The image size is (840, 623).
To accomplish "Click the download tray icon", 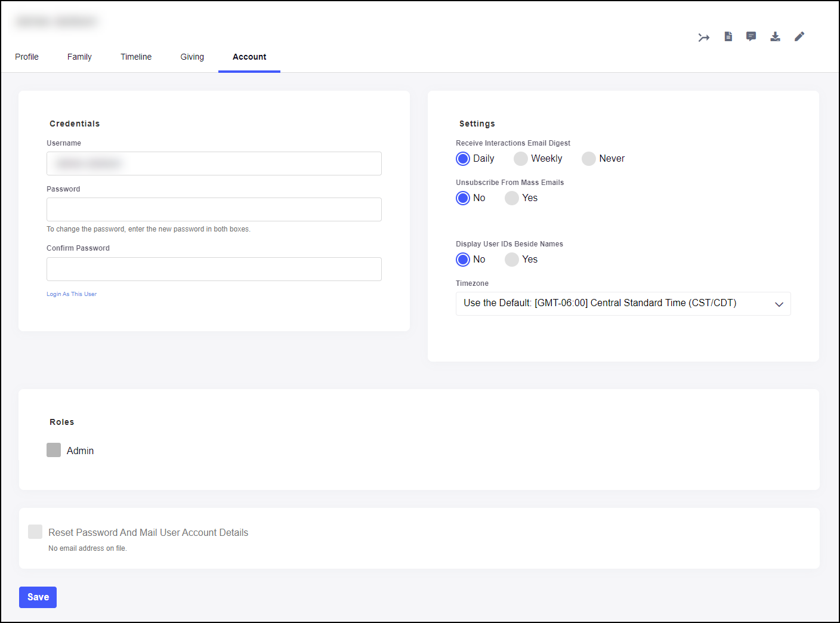I will tap(775, 37).
